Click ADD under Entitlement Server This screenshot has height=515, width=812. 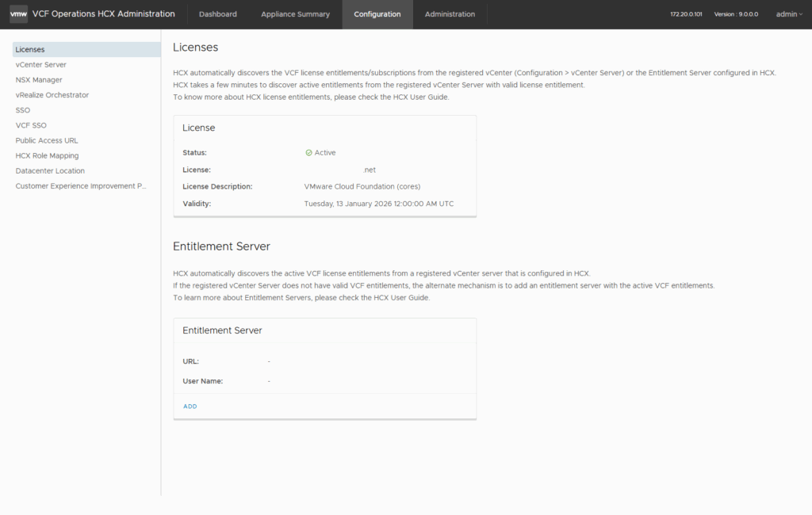[x=190, y=406]
